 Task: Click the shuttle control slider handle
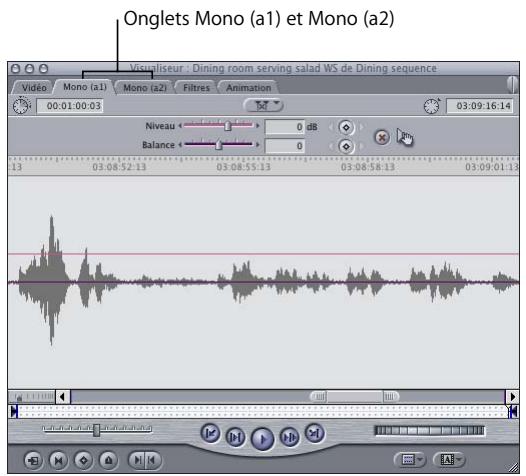coord(97,430)
